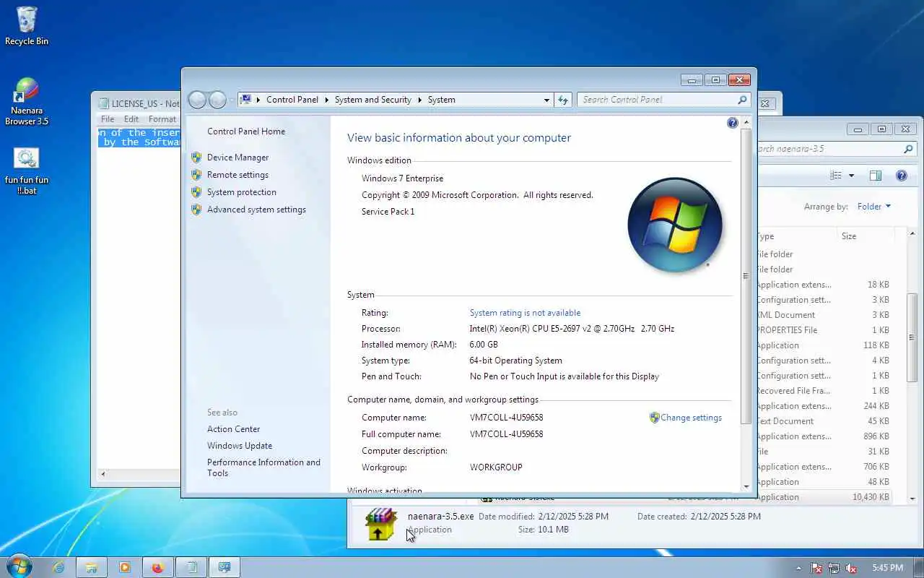Viewport: 924px width, 578px height.
Task: Open Explorer window help icon
Action: click(x=901, y=176)
